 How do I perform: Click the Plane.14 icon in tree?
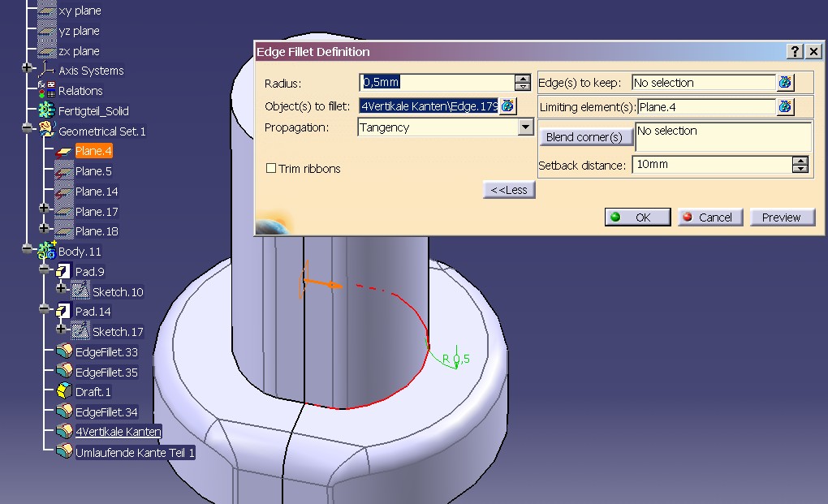tap(64, 192)
